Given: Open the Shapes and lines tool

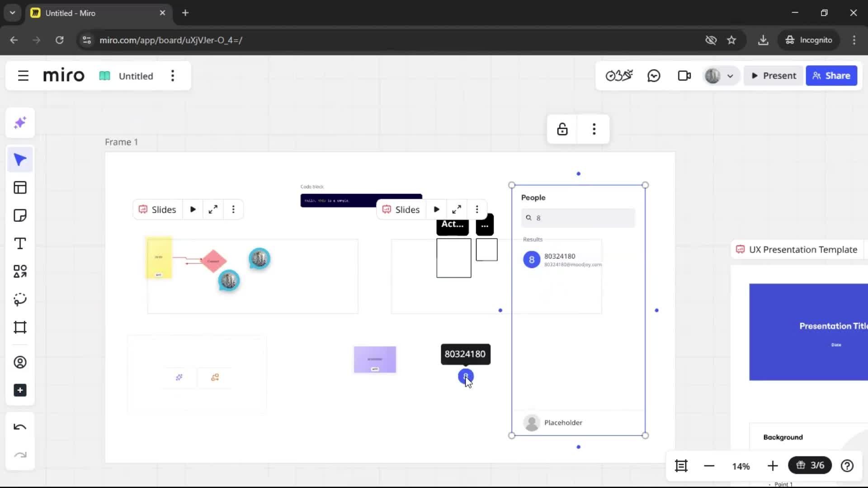Looking at the screenshot, I should [20, 272].
